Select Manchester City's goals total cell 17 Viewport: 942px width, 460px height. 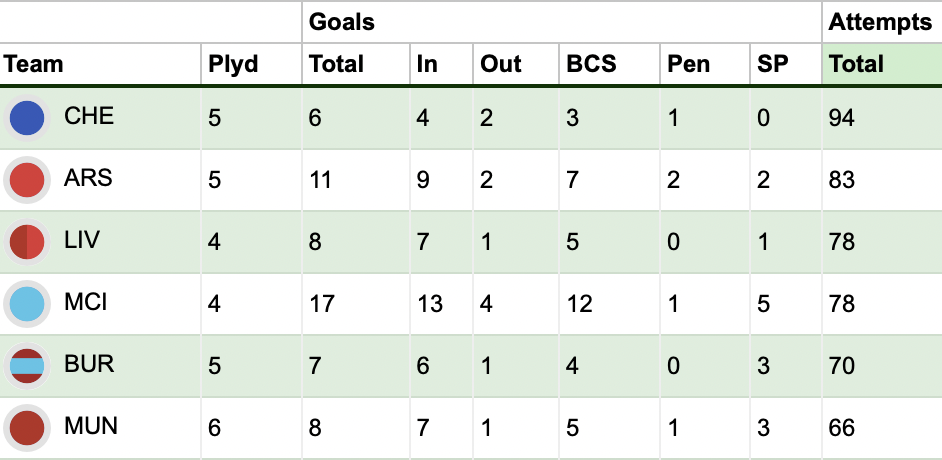click(x=322, y=303)
